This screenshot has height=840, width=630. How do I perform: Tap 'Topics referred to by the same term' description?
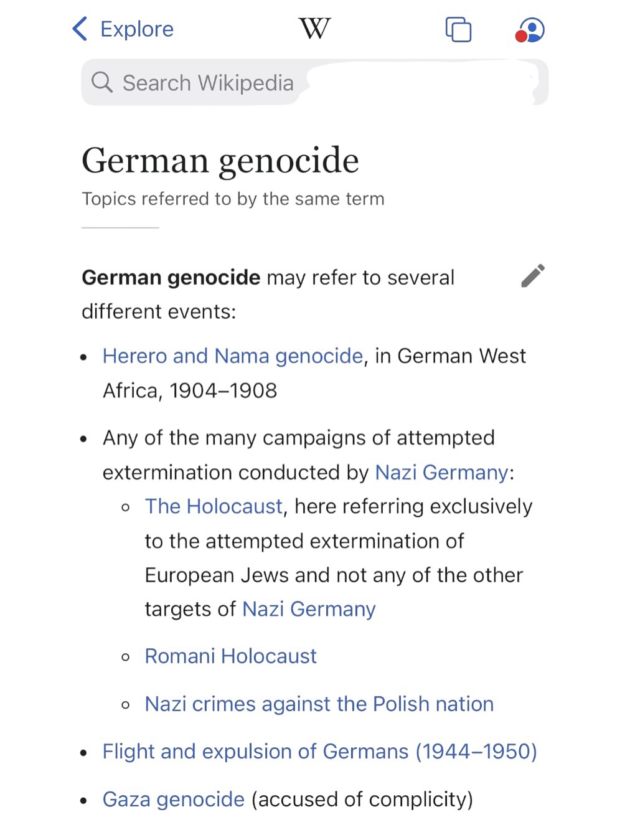click(x=233, y=199)
